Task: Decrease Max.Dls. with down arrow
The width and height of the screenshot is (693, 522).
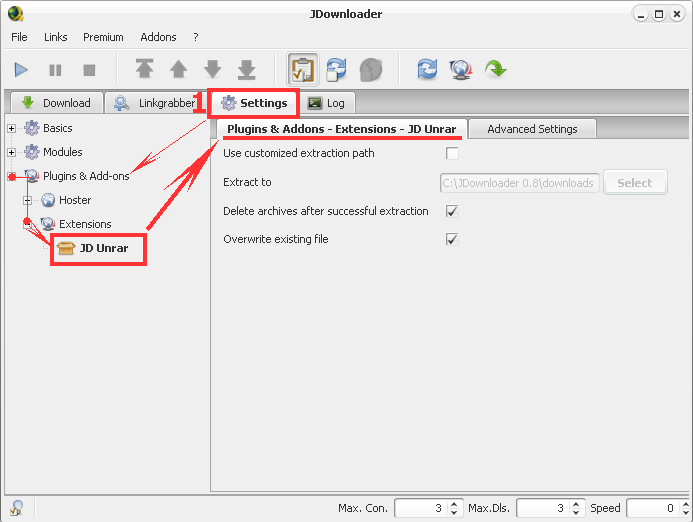Action: (x=576, y=513)
